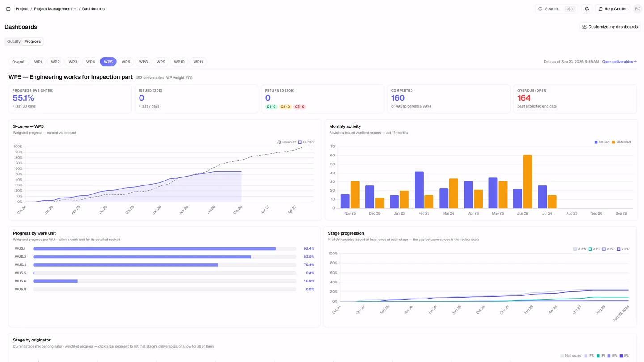
Task: Select the WP9 pill
Action: (x=161, y=62)
